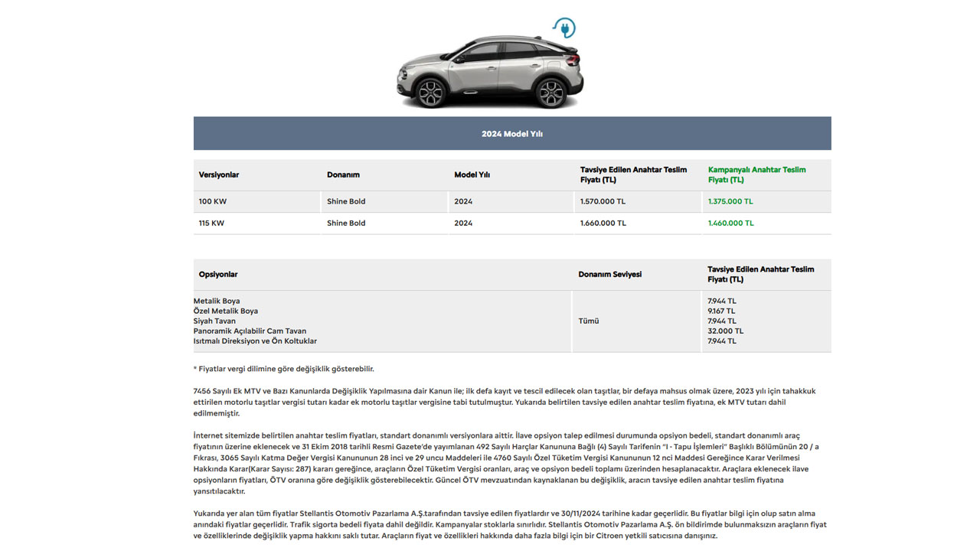Select the 100 KW version cell
The width and height of the screenshot is (980, 551).
[x=213, y=202]
